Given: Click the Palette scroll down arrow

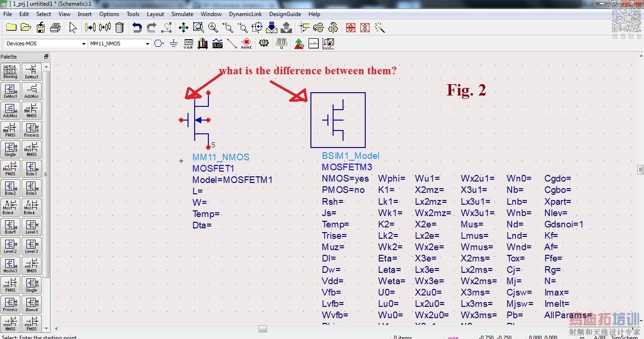Looking at the screenshot, I should (46, 328).
